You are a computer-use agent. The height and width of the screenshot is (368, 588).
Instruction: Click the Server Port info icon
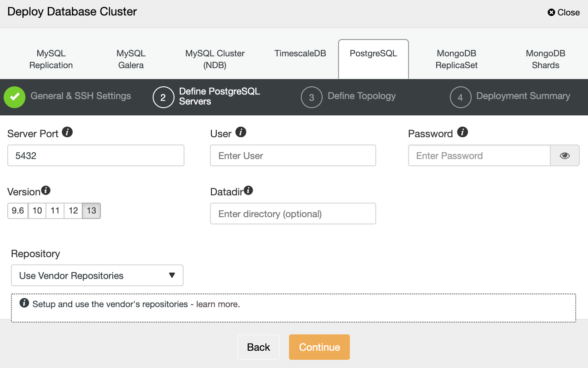pos(67,132)
